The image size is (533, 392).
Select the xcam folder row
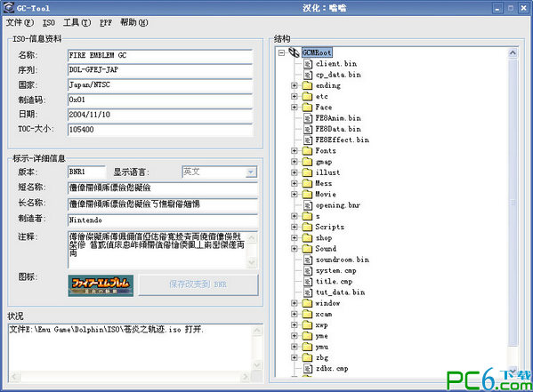[324, 314]
